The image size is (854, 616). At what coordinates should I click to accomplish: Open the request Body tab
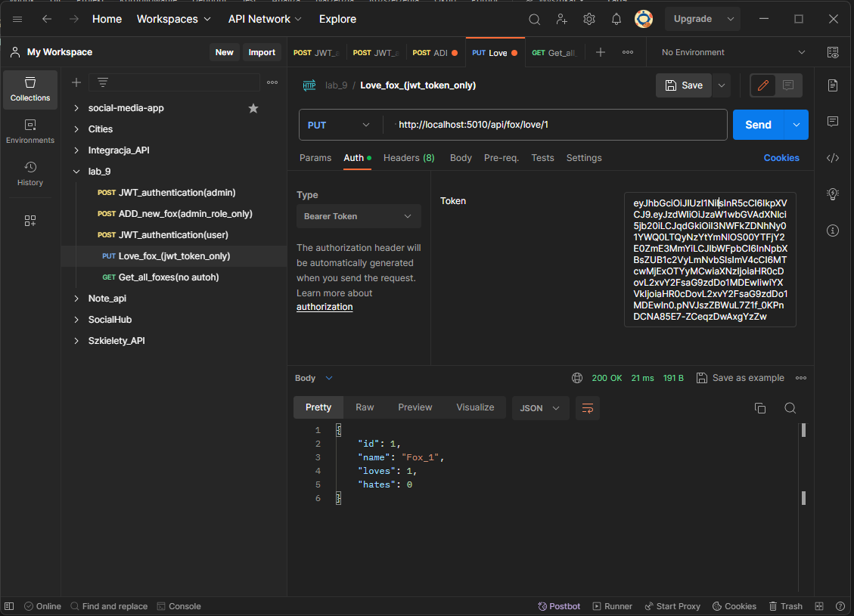(461, 158)
